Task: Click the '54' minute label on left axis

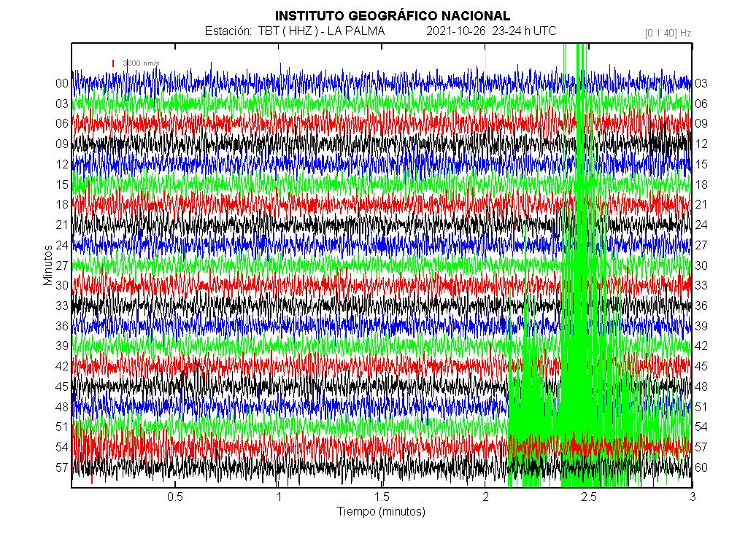Action: [62, 447]
